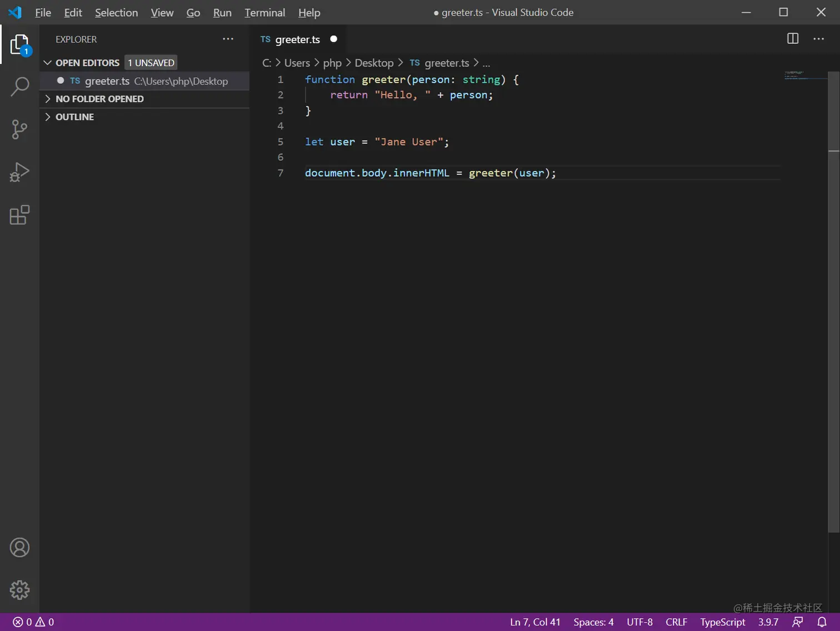Open the C: breadcrumb dropdown
The height and width of the screenshot is (631, 840).
pyautogui.click(x=267, y=63)
